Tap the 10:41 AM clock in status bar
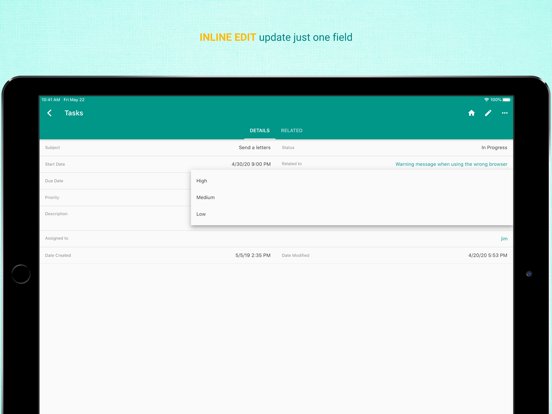 click(51, 100)
